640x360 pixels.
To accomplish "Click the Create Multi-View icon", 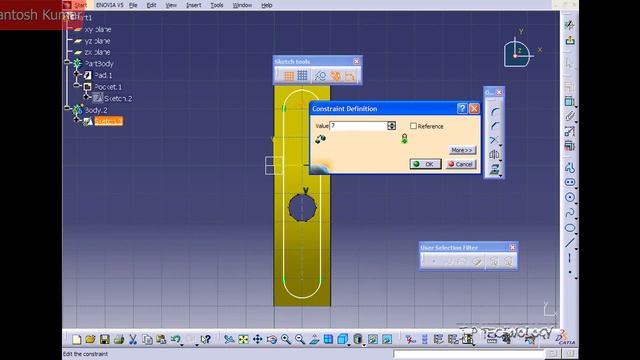I will click(328, 339).
